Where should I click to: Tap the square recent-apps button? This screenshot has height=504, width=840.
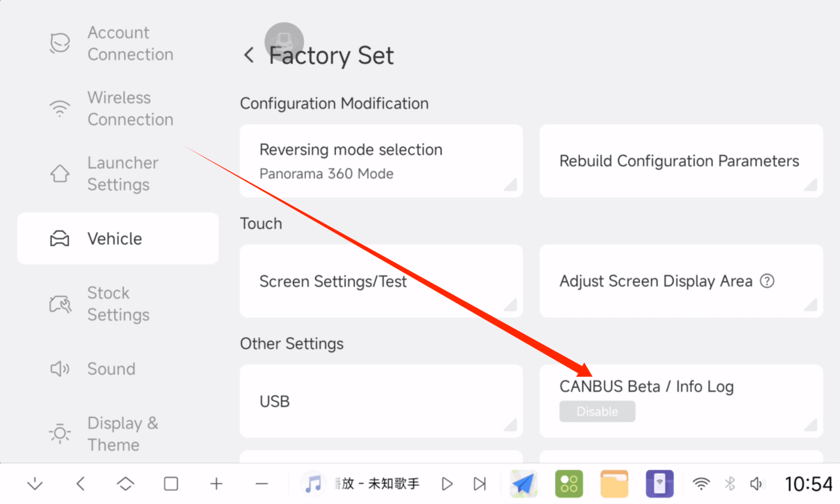(171, 484)
